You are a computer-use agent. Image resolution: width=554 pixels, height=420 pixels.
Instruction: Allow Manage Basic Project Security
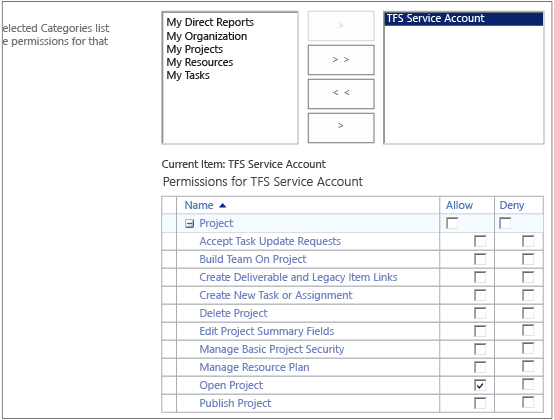click(480, 349)
